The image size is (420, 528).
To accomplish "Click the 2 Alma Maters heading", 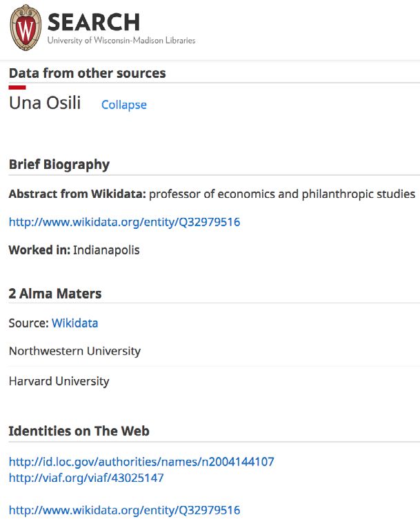I will pyautogui.click(x=55, y=294).
